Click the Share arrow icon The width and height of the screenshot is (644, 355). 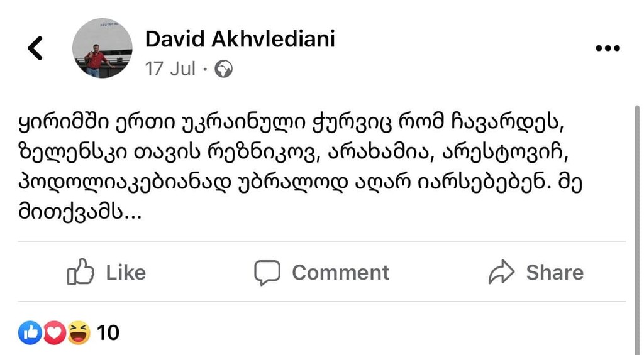coord(501,272)
